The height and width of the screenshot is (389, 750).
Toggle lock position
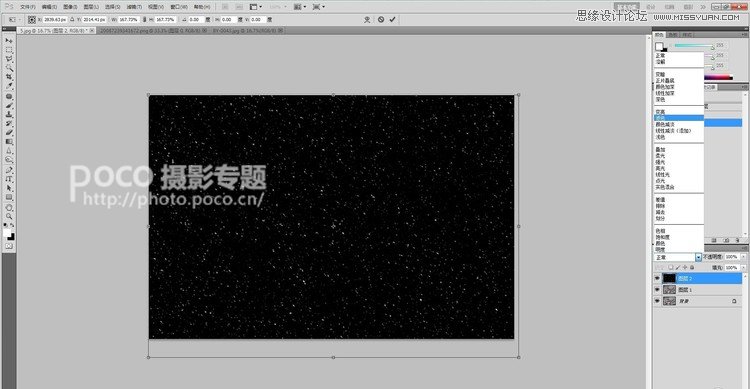pyautogui.click(x=685, y=267)
